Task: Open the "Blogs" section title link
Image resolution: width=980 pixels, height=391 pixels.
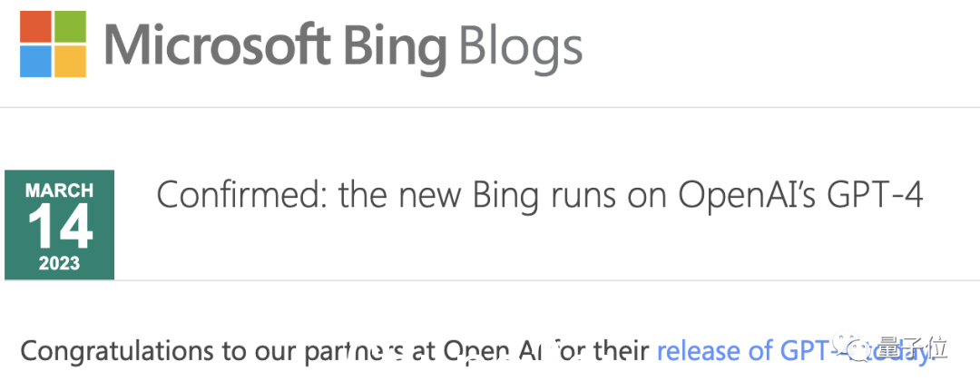Action: tap(521, 49)
